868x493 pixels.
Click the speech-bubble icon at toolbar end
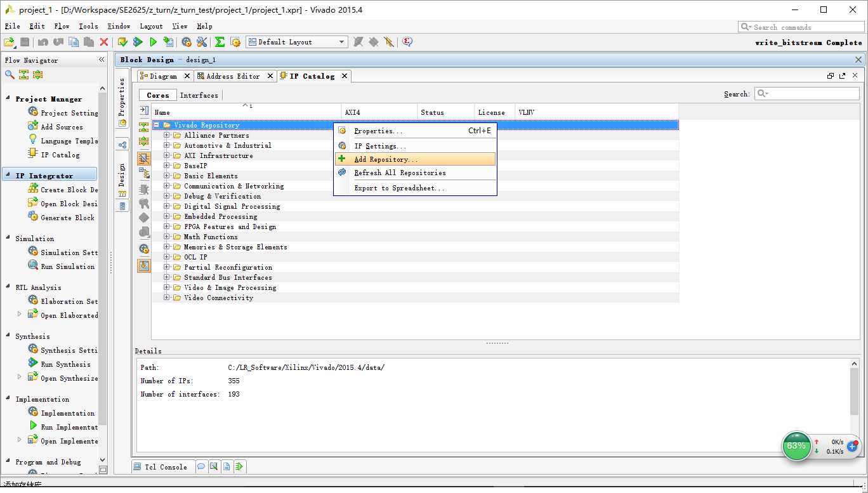tap(407, 42)
